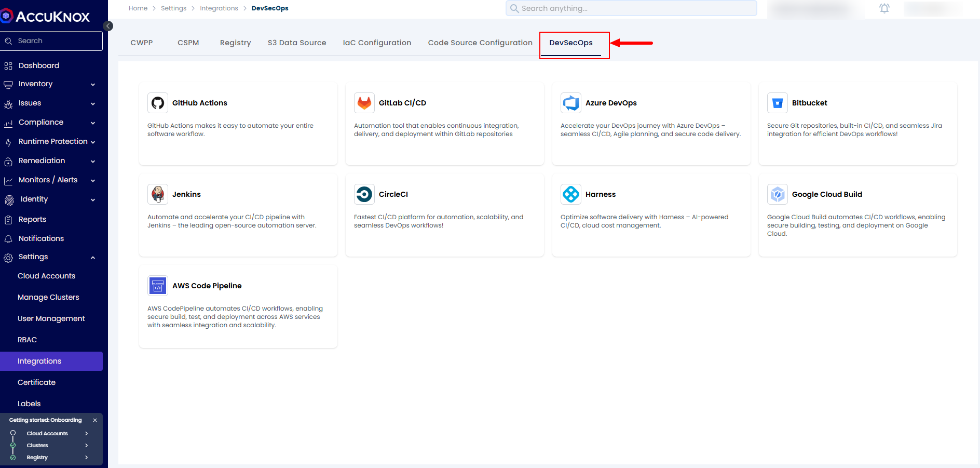980x468 pixels.
Task: Open the S3 Data Source tab
Action: pyautogui.click(x=297, y=43)
